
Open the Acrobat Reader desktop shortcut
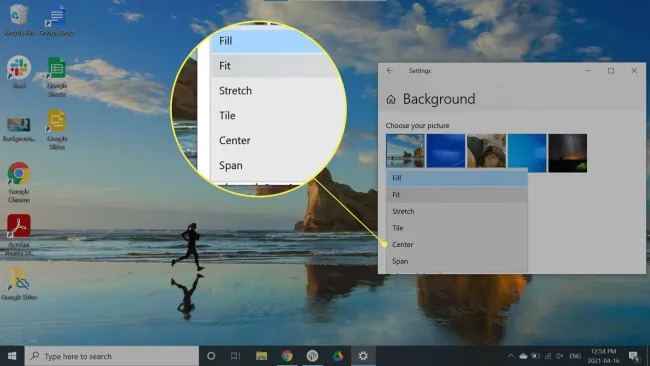click(19, 234)
